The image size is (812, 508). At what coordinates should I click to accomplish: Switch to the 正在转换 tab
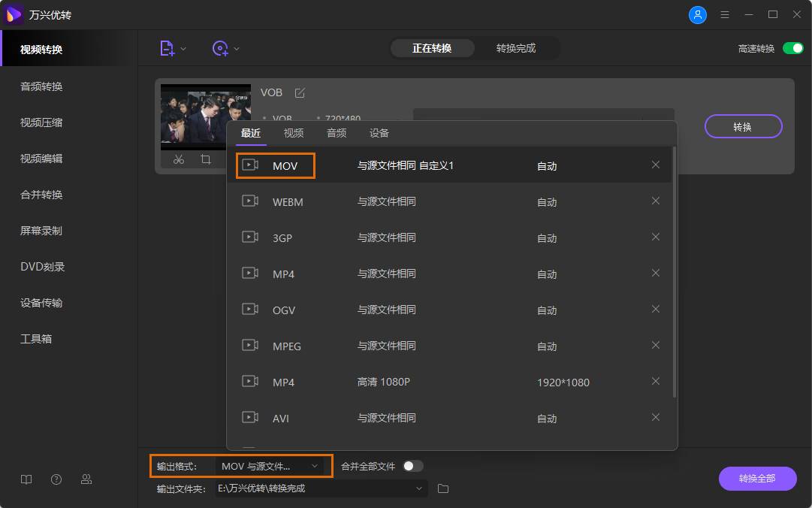432,48
